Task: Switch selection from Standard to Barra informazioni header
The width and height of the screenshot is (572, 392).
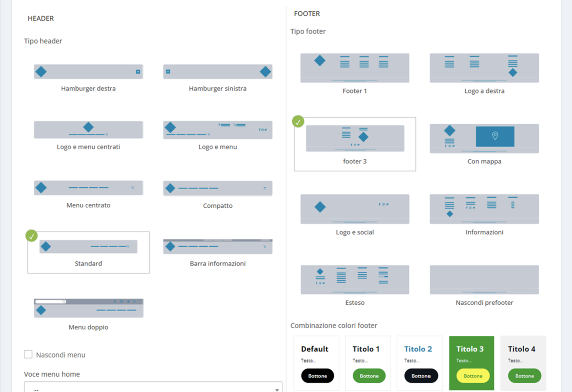Action: tap(217, 246)
